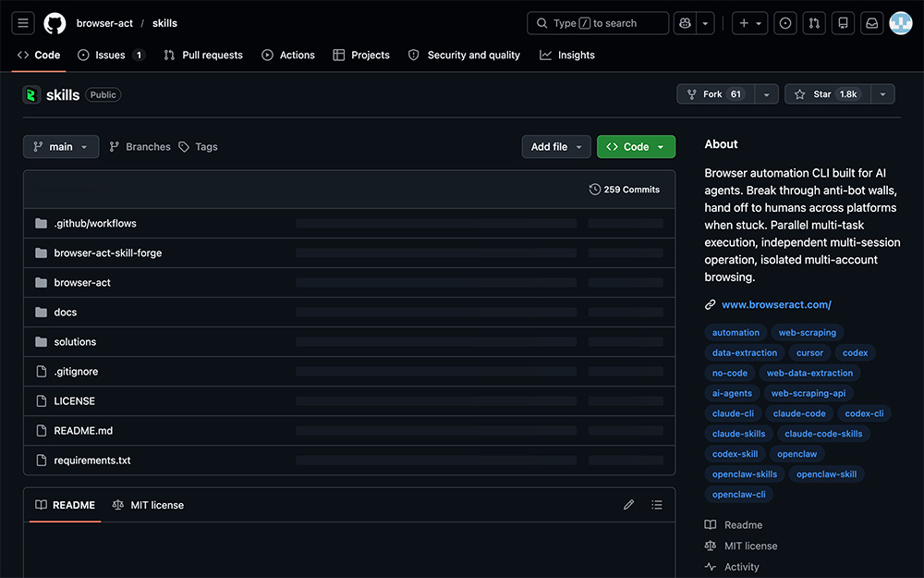This screenshot has width=924, height=578.
Task: Open the user avatar menu
Action: [900, 23]
